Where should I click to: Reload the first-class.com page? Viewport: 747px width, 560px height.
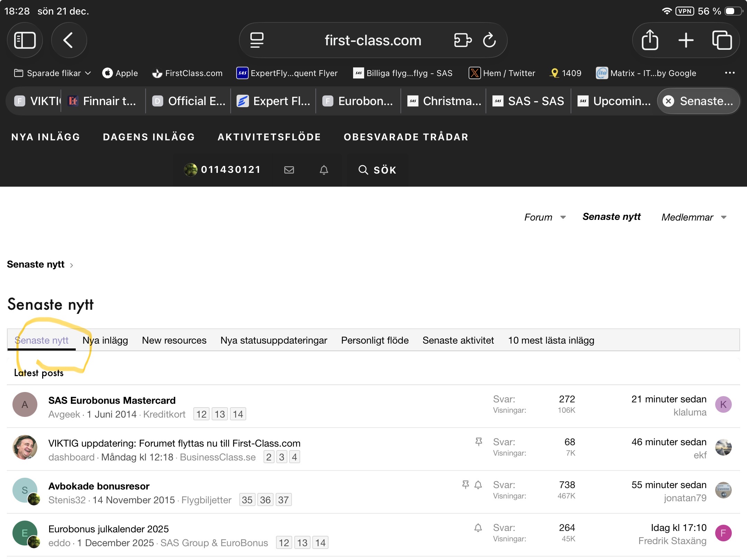pyautogui.click(x=489, y=40)
